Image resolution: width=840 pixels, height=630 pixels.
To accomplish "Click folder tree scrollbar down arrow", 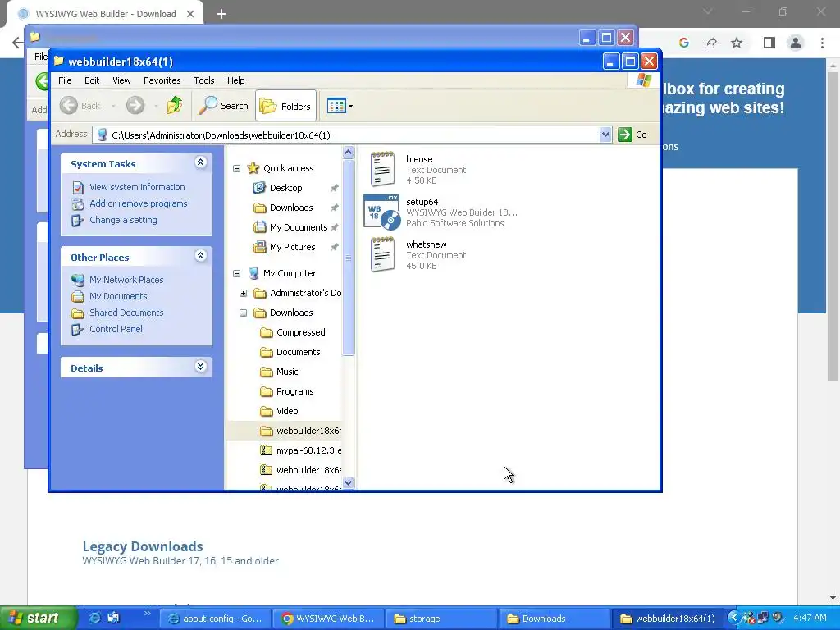I will (x=348, y=482).
